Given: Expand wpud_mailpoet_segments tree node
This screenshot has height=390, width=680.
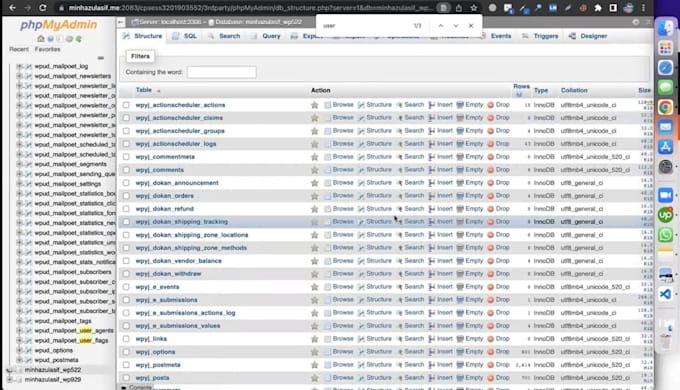Looking at the screenshot, I should 19,164.
